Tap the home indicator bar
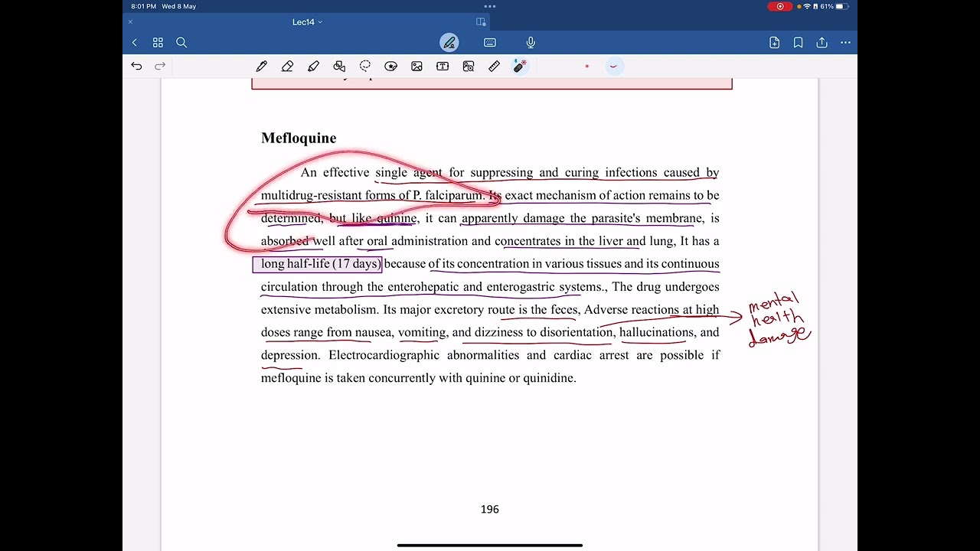 (x=490, y=546)
